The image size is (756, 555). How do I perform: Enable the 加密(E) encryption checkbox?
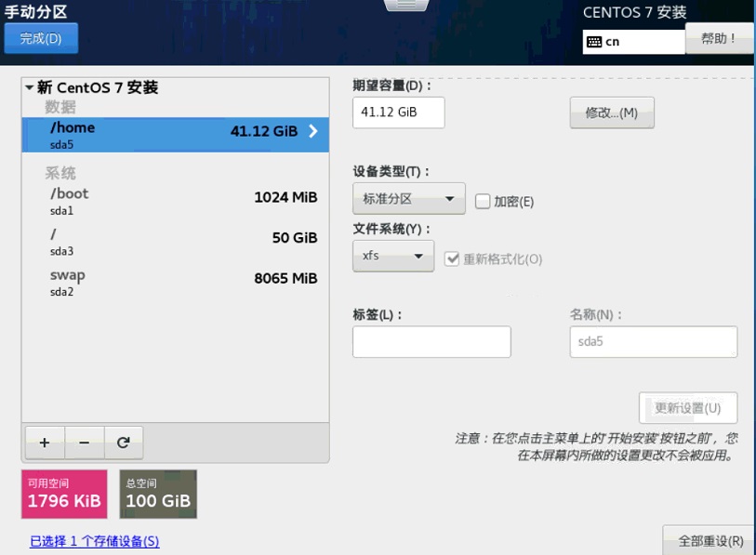[x=482, y=202]
